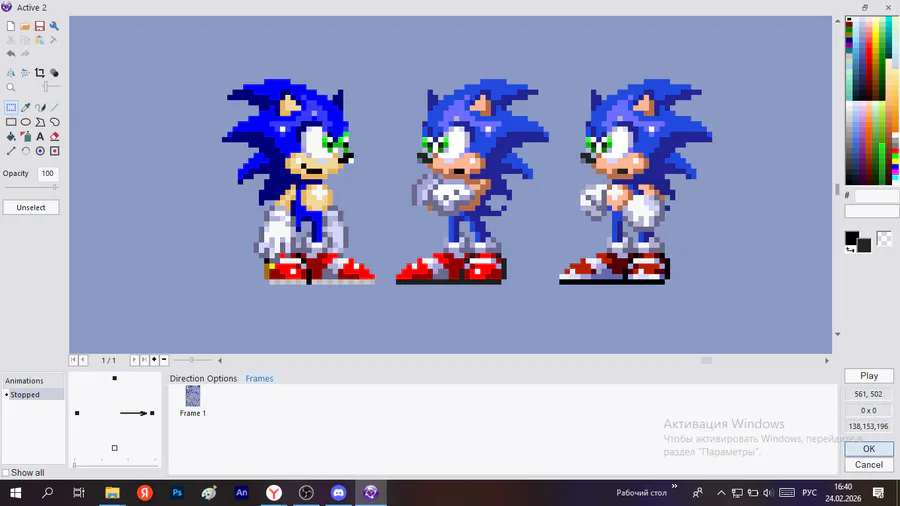Select the Spray can tool
900x506 pixels.
pyautogui.click(x=25, y=137)
